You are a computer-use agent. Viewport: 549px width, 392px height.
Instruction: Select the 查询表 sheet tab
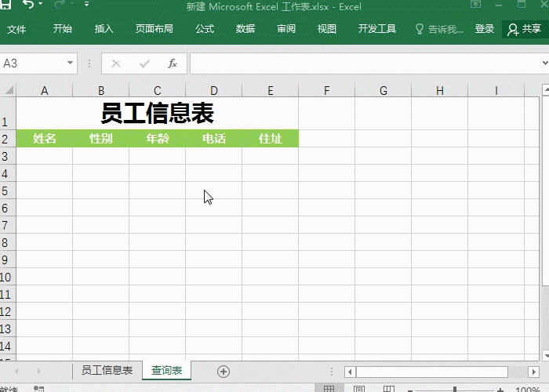click(x=166, y=370)
